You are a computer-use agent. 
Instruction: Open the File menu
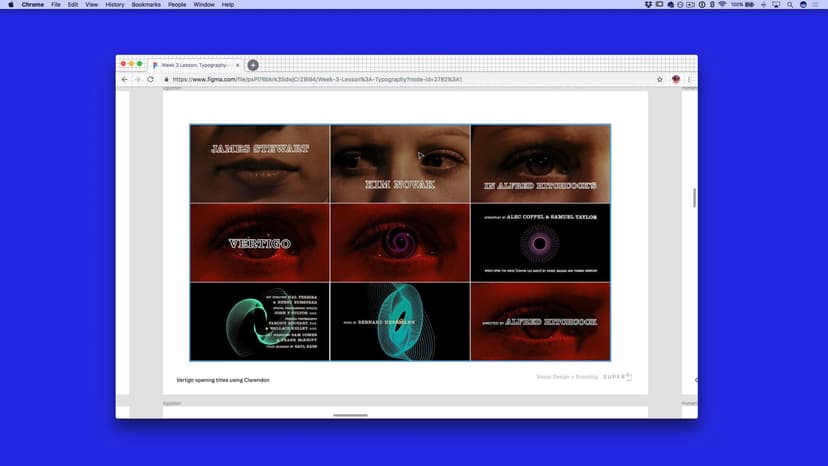[x=55, y=5]
